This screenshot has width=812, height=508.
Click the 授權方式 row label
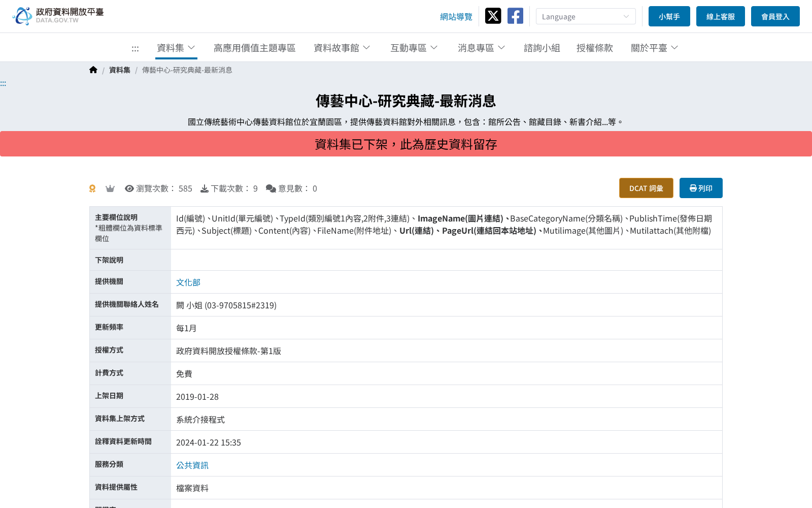pyautogui.click(x=109, y=350)
